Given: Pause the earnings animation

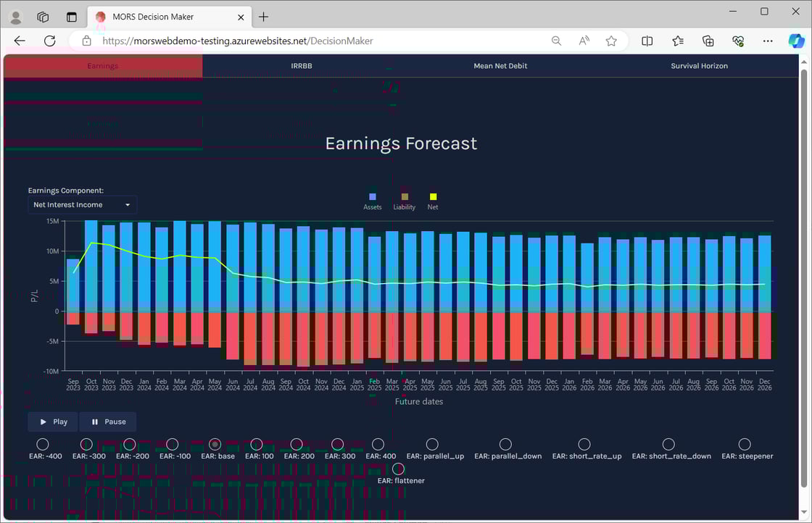Looking at the screenshot, I should click(x=107, y=422).
